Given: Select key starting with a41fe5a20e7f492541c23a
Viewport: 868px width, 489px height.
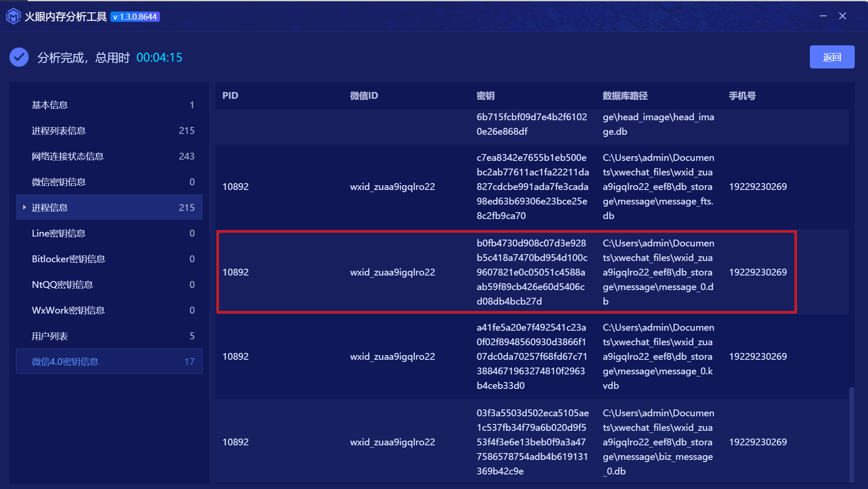Looking at the screenshot, I should 532,356.
